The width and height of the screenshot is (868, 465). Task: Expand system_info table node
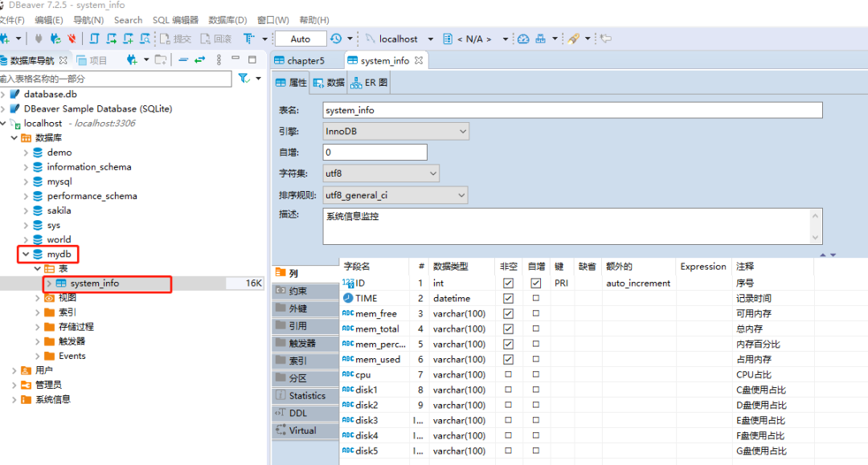pos(49,283)
